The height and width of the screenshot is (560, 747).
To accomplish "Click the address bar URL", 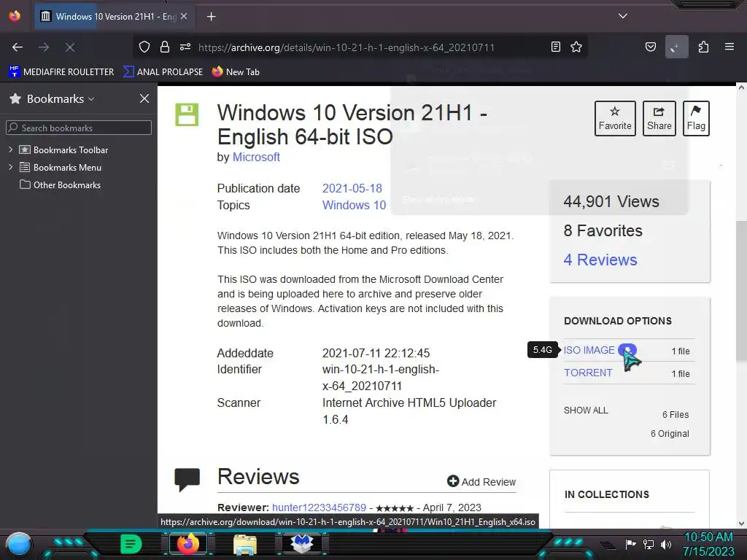I will pos(347,47).
